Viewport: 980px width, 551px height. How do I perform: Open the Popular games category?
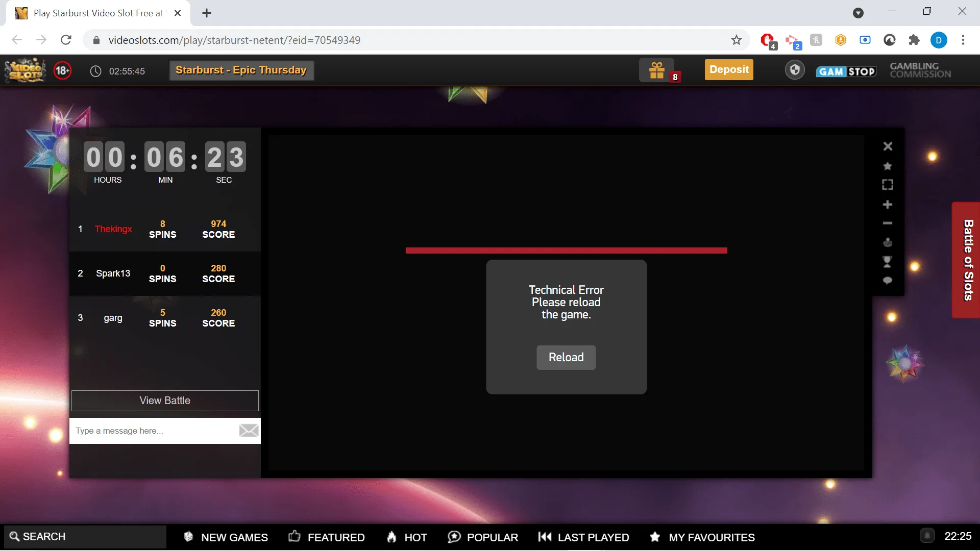coord(483,537)
